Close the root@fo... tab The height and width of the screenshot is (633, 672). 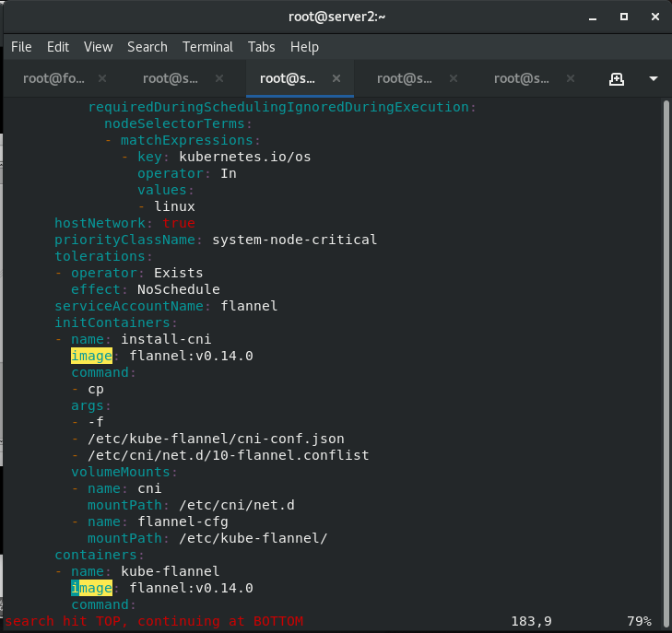pyautogui.click(x=102, y=78)
